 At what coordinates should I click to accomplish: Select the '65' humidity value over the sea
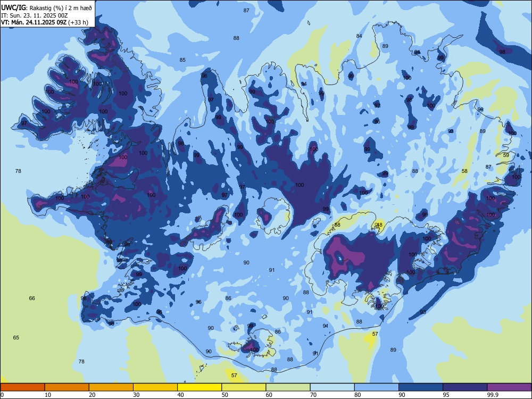click(16, 338)
